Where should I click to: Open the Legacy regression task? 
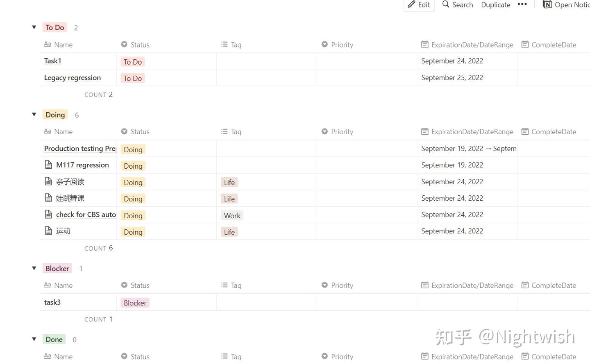[72, 77]
